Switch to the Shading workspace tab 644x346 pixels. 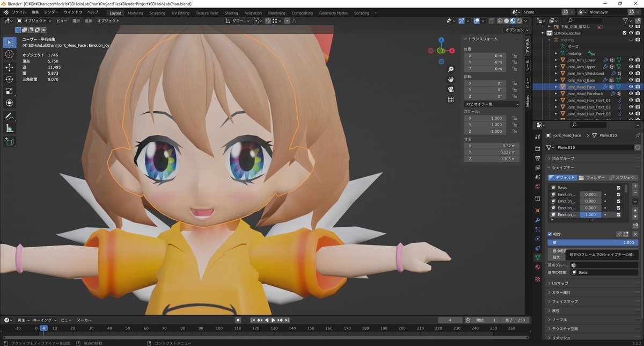pyautogui.click(x=231, y=13)
